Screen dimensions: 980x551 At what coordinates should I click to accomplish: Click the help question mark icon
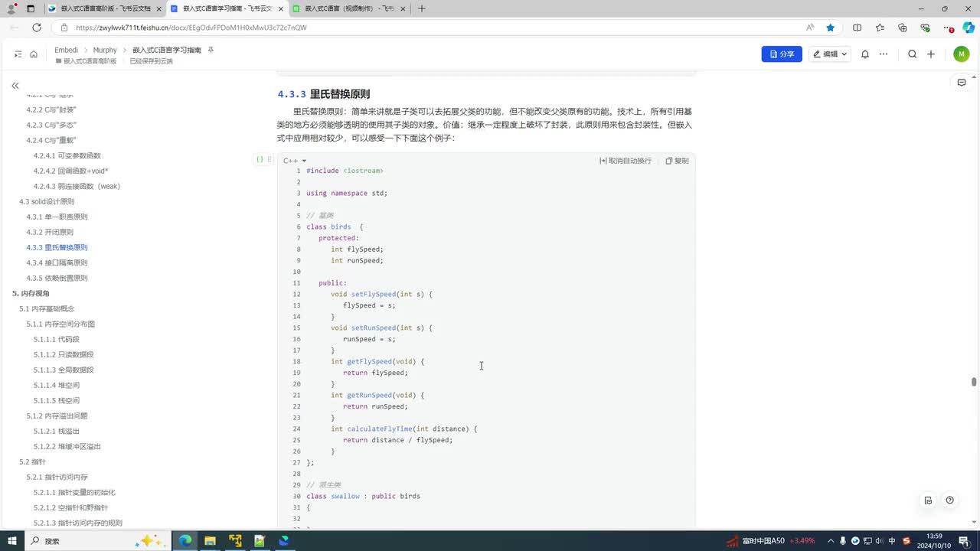[x=949, y=500]
